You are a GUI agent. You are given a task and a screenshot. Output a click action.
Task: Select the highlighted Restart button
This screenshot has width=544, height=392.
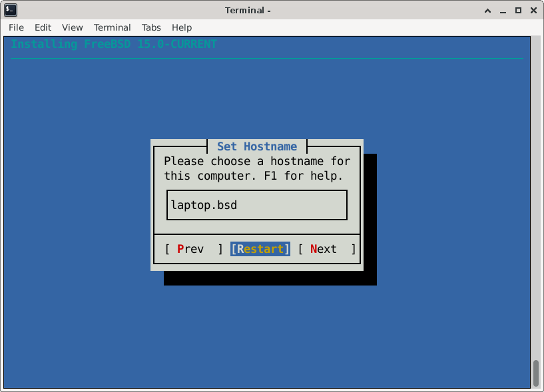pyautogui.click(x=260, y=249)
